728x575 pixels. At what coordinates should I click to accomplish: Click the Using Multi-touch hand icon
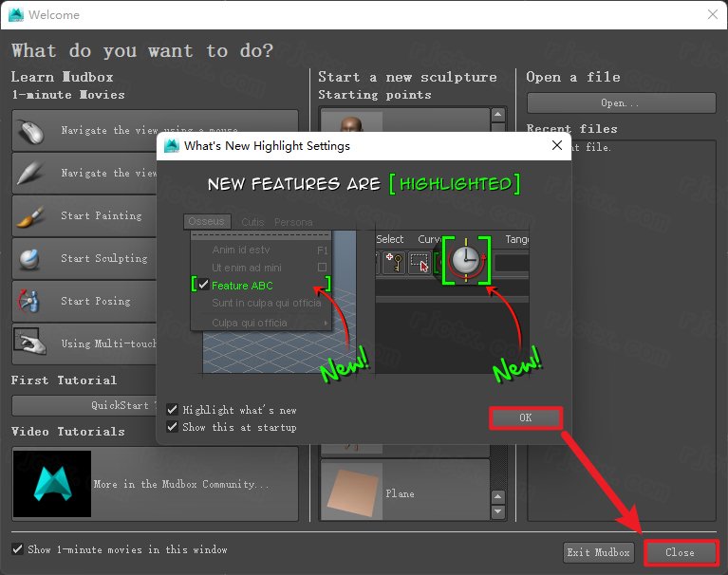[x=29, y=342]
